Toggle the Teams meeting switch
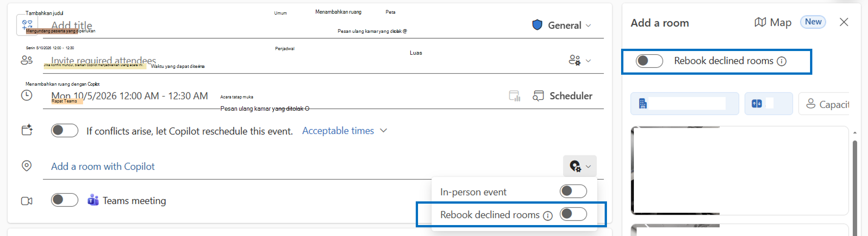The height and width of the screenshot is (236, 868). coord(65,200)
